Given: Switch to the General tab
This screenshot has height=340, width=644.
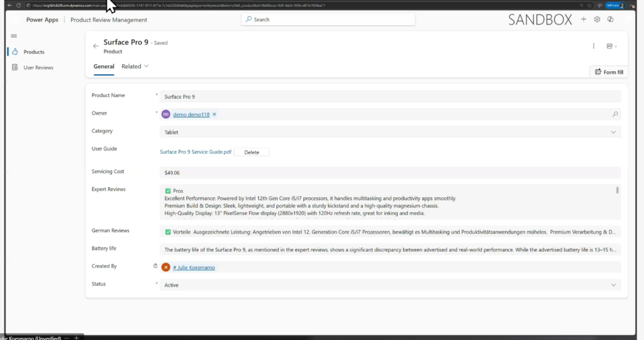Looking at the screenshot, I should point(104,67).
